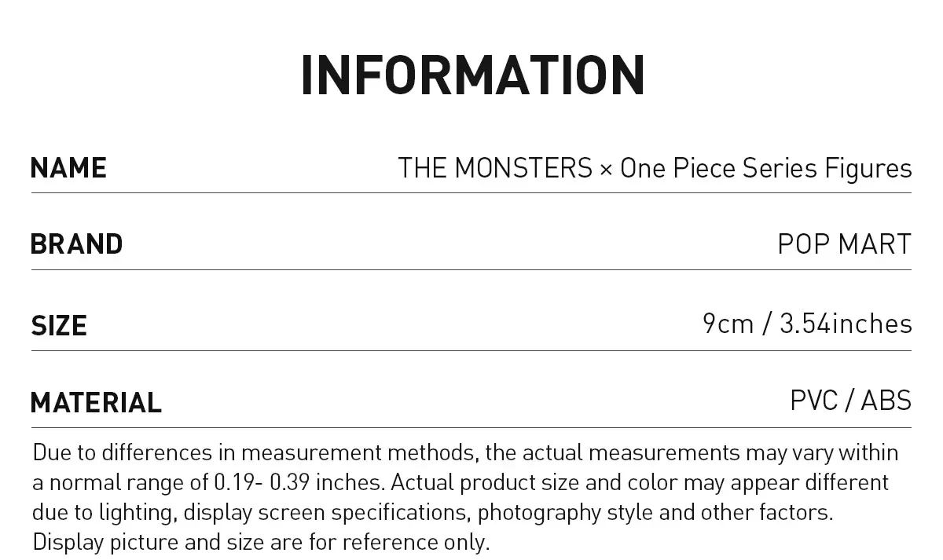
Task: Click the ABS material text
Action: (x=886, y=401)
